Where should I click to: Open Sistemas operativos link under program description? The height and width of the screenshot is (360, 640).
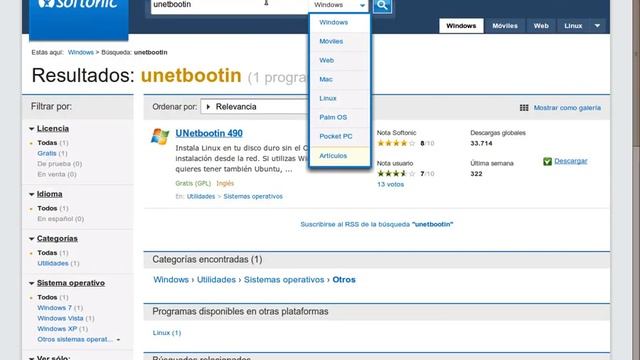point(253,196)
